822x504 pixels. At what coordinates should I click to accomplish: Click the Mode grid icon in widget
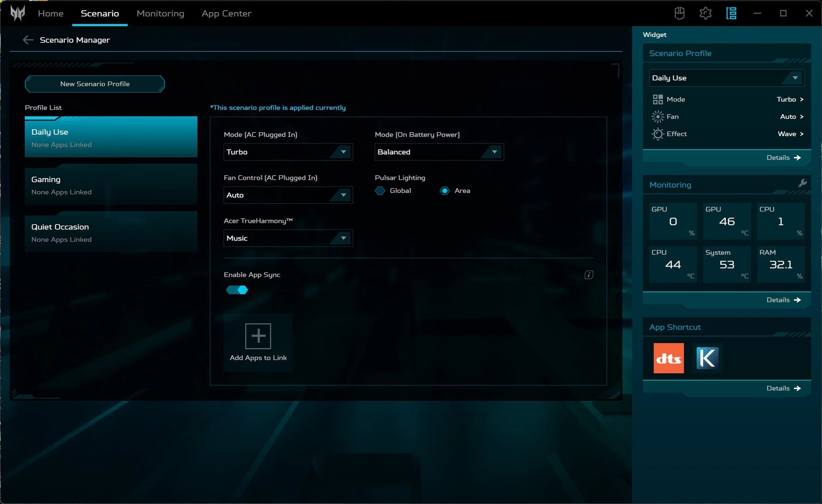click(x=658, y=99)
